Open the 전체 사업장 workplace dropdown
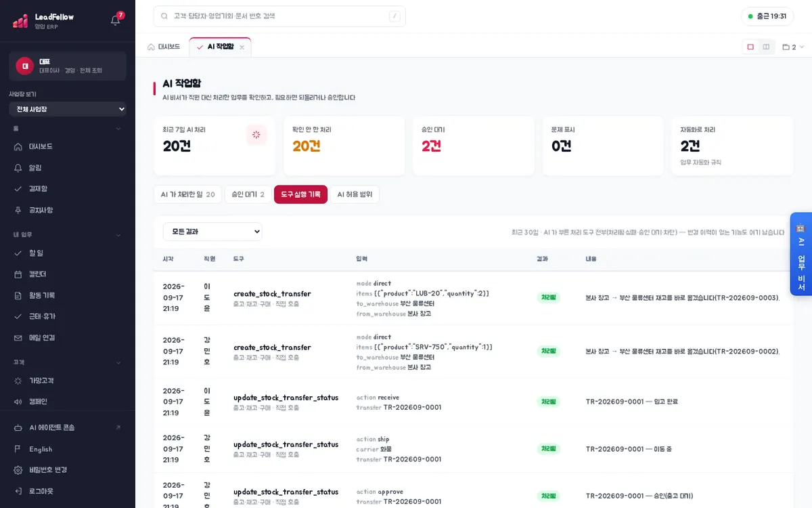This screenshot has height=508, width=812. tap(68, 109)
